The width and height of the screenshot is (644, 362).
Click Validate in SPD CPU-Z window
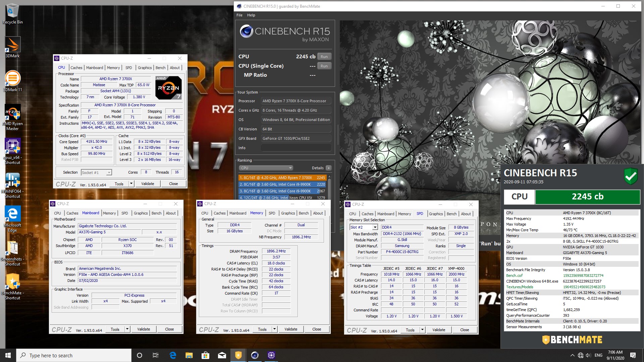click(439, 330)
